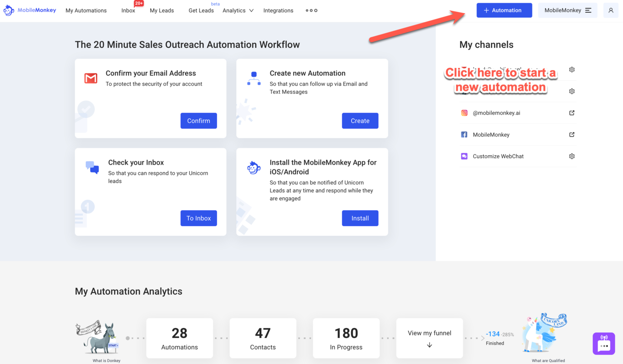Click the -134 Finished value
Image resolution: width=623 pixels, height=364 pixels.
[493, 334]
